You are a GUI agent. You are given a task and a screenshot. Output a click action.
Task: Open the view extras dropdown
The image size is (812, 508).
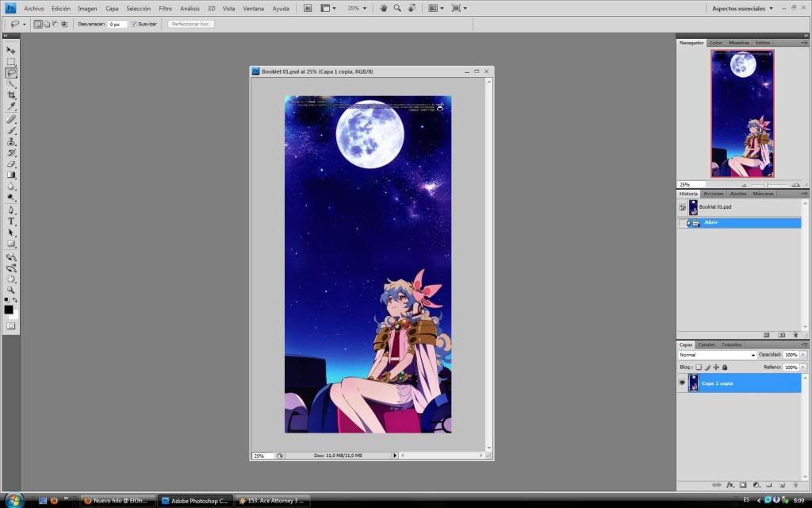tap(328, 8)
